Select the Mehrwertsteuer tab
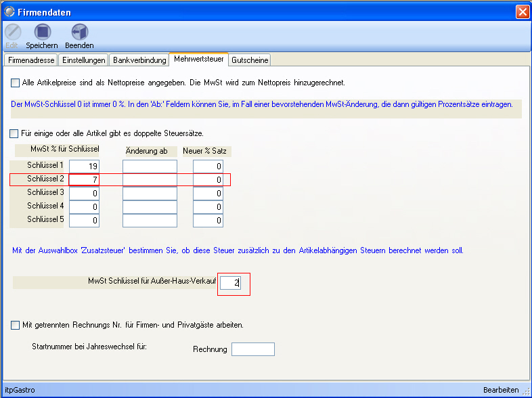The width and height of the screenshot is (532, 398). 198,60
